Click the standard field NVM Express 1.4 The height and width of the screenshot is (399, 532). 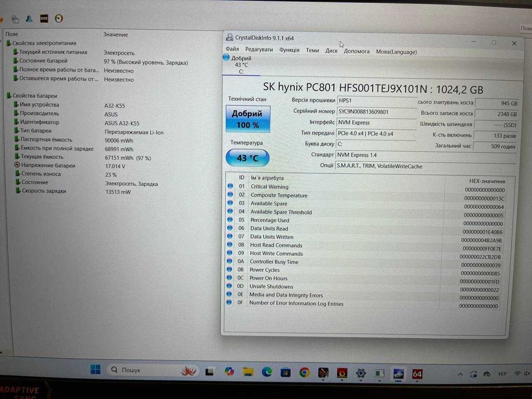tap(426, 155)
